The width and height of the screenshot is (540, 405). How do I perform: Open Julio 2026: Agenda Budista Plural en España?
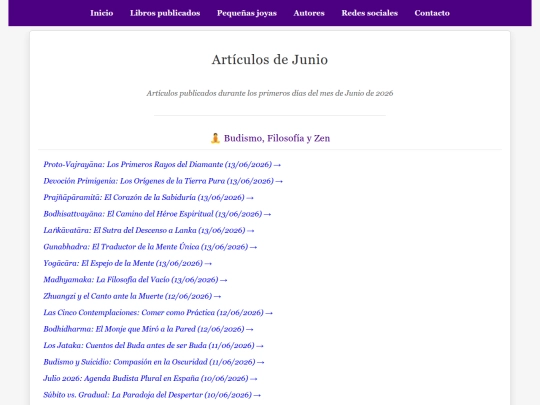[x=150, y=378]
